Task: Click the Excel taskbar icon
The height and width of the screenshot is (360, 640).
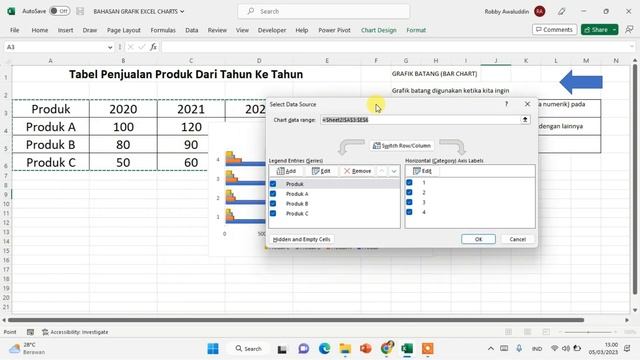Action: [407, 349]
